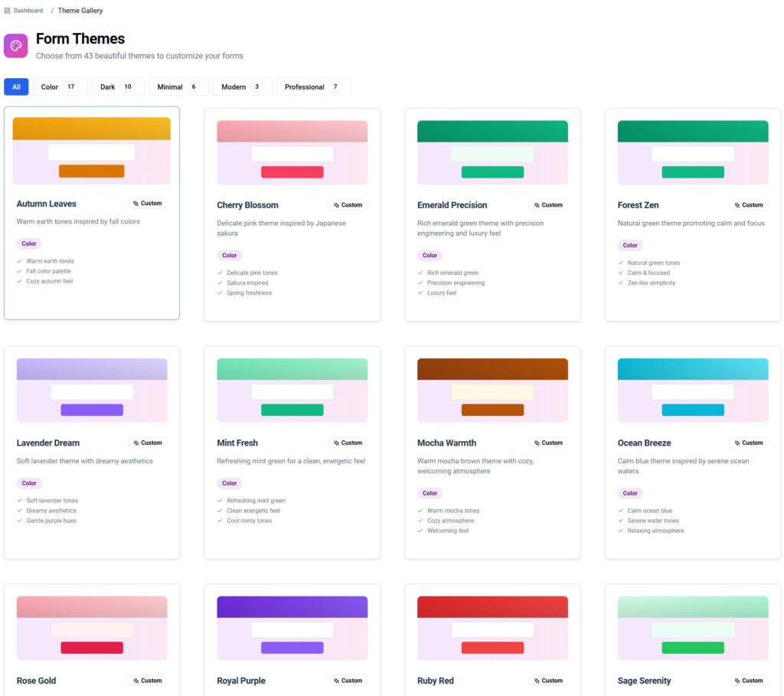
Task: Click the Custom badge on Forest Zen
Action: coord(748,205)
